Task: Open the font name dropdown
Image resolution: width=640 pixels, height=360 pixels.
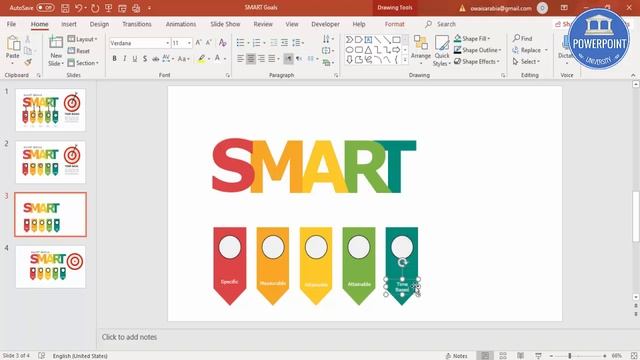Action: coord(167,43)
